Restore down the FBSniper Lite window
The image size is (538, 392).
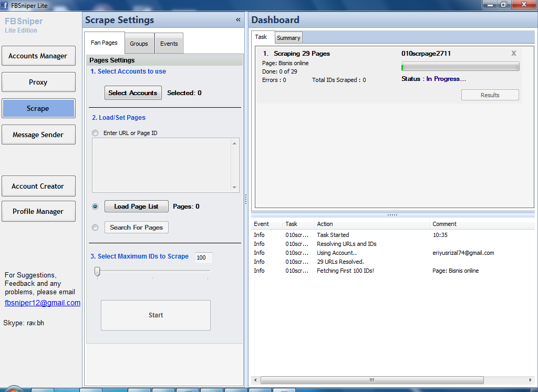pyautogui.click(x=504, y=4)
